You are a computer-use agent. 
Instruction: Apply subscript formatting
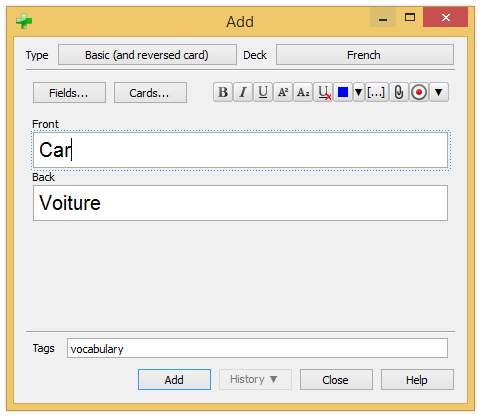pyautogui.click(x=303, y=92)
